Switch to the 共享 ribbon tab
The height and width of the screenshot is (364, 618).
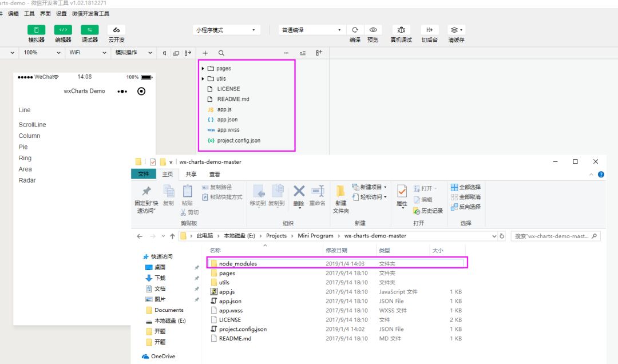(x=191, y=174)
